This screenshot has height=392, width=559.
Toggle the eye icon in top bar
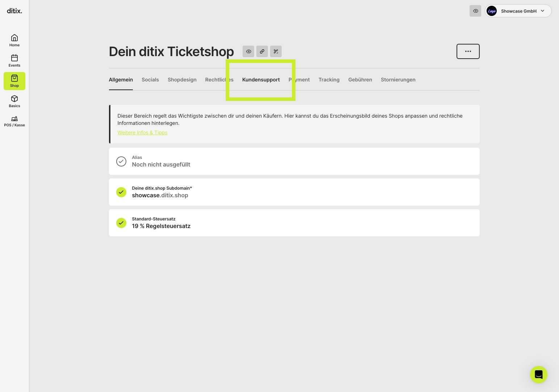point(475,11)
